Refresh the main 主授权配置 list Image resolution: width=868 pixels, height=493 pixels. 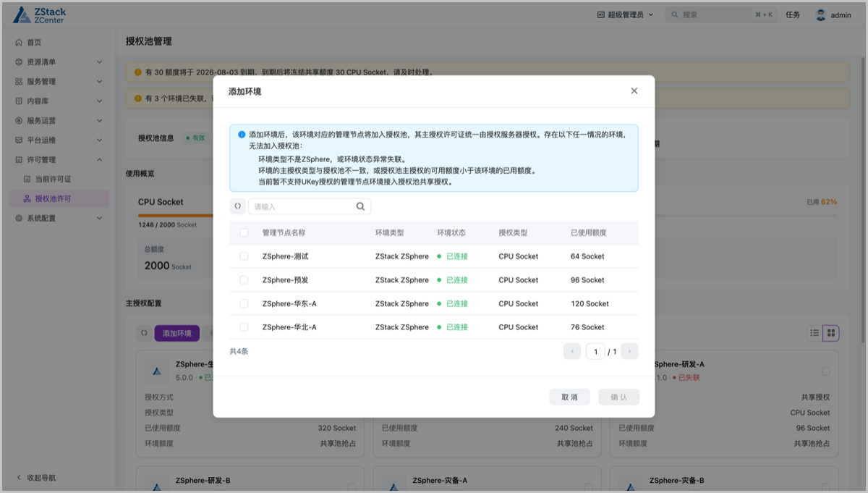144,333
